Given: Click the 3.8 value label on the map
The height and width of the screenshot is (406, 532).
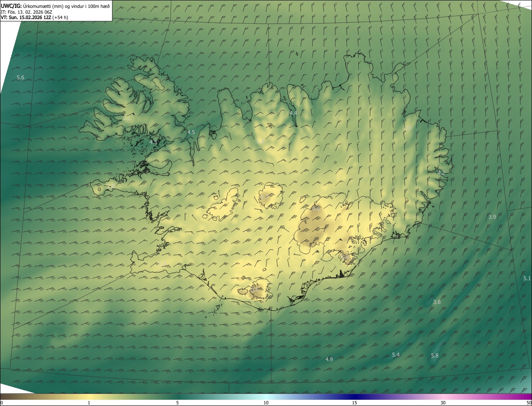Looking at the screenshot, I should (x=437, y=302).
